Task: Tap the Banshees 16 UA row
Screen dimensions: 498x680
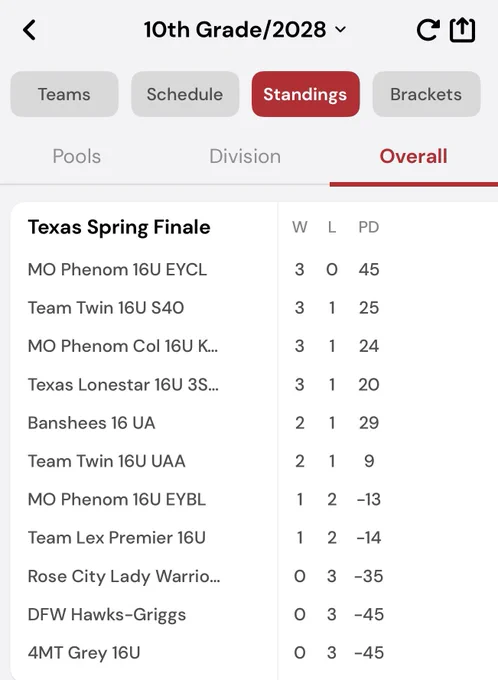Action: tap(254, 423)
